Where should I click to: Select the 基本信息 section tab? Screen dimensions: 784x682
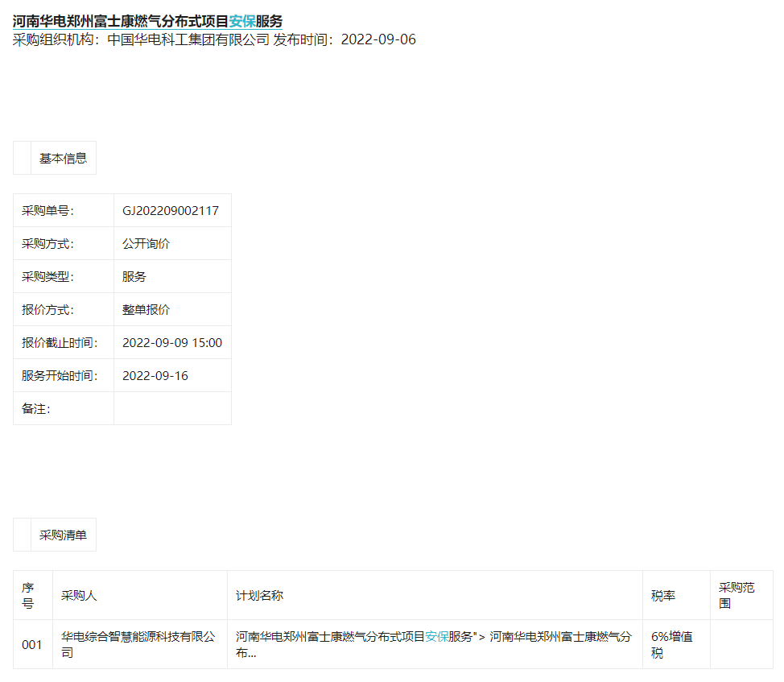pyautogui.click(x=63, y=159)
